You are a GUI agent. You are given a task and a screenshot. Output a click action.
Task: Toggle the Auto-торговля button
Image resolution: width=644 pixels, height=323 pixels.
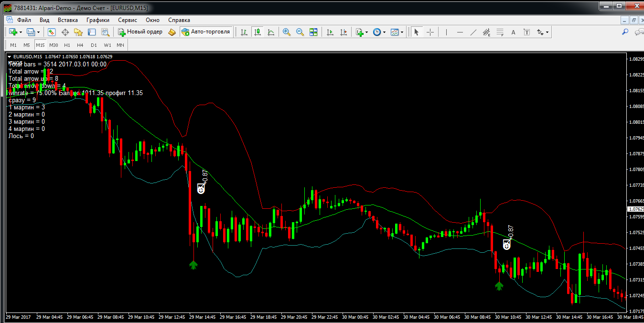point(206,32)
